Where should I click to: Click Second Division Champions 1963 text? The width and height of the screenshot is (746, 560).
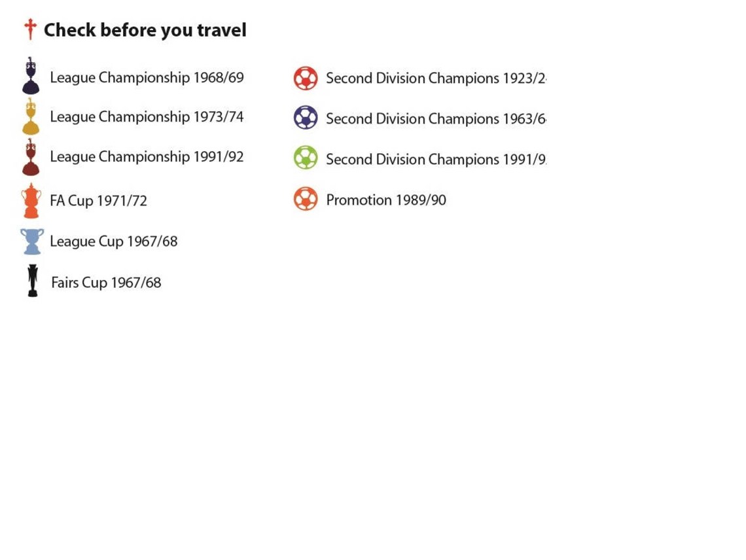click(436, 118)
